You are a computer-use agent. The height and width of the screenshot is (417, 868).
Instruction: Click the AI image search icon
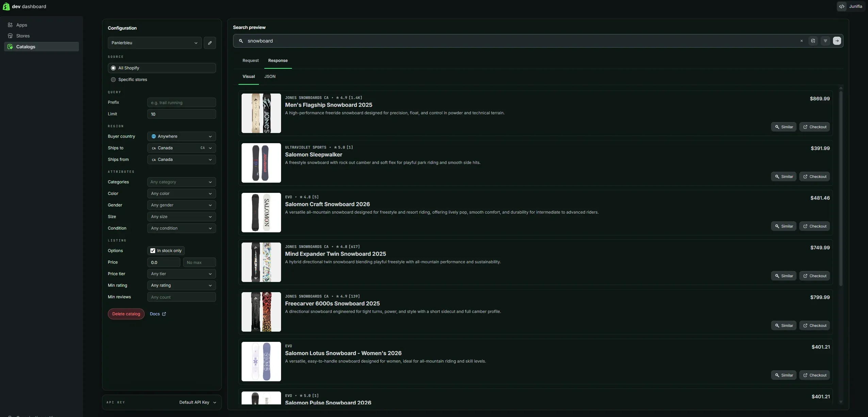click(x=813, y=41)
